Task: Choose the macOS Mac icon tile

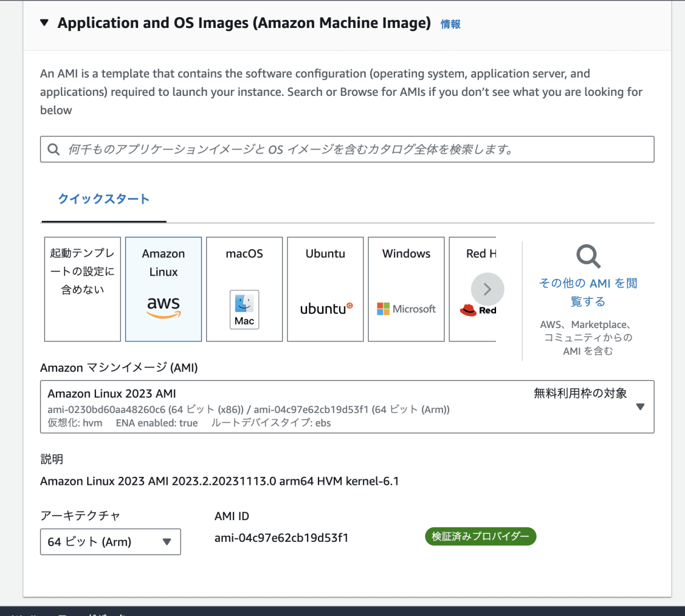Action: click(244, 289)
